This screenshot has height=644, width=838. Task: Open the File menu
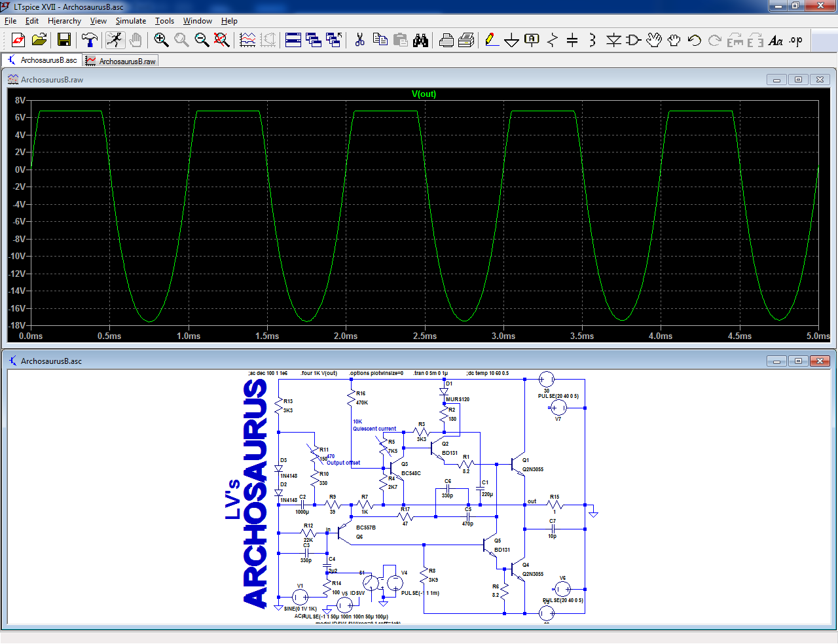click(x=10, y=21)
